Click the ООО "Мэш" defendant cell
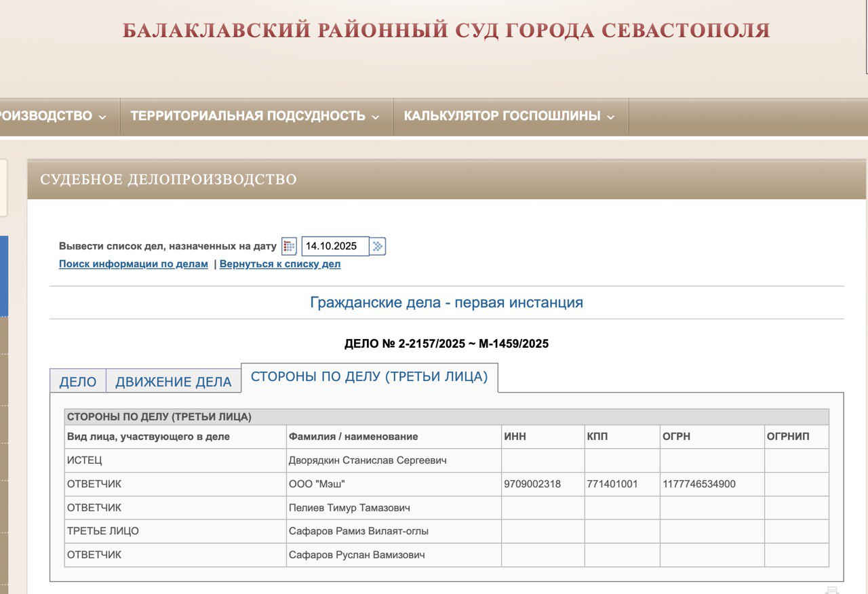The height and width of the screenshot is (594, 868). (x=321, y=484)
